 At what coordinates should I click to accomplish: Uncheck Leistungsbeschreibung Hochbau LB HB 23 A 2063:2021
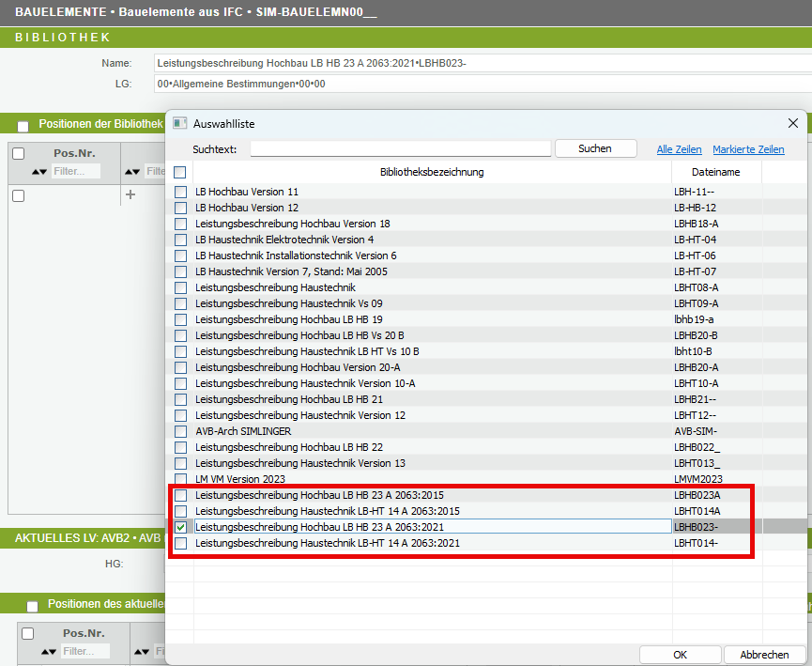[x=180, y=527]
